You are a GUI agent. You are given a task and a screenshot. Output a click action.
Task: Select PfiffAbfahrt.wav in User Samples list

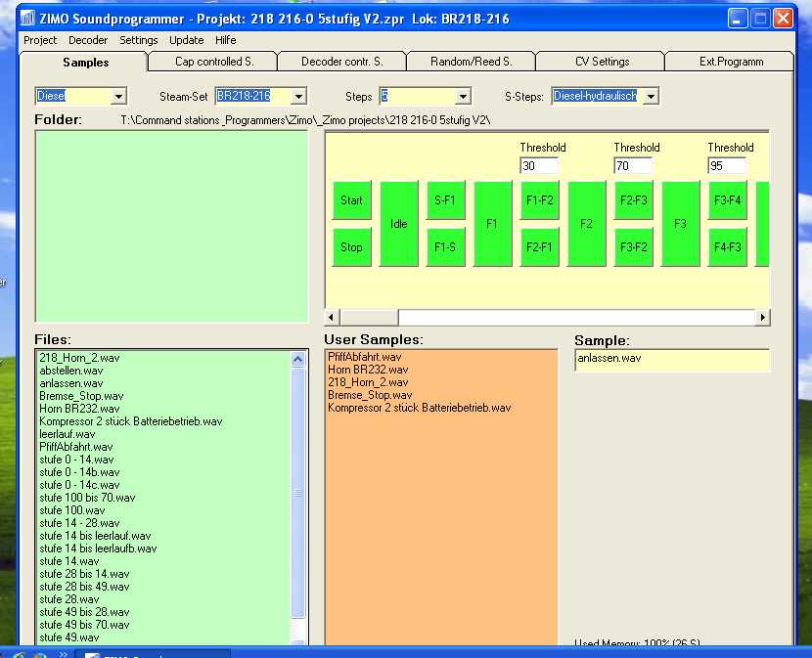[365, 357]
